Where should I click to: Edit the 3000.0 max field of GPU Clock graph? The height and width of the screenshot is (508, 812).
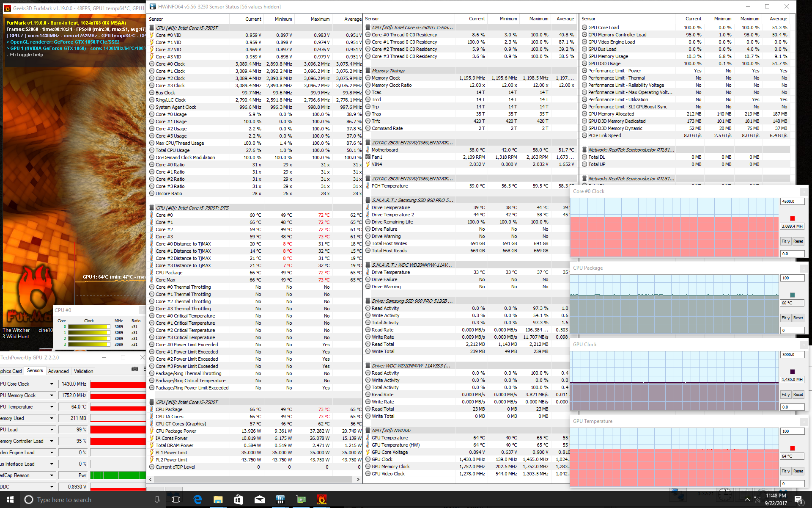pyautogui.click(x=792, y=355)
